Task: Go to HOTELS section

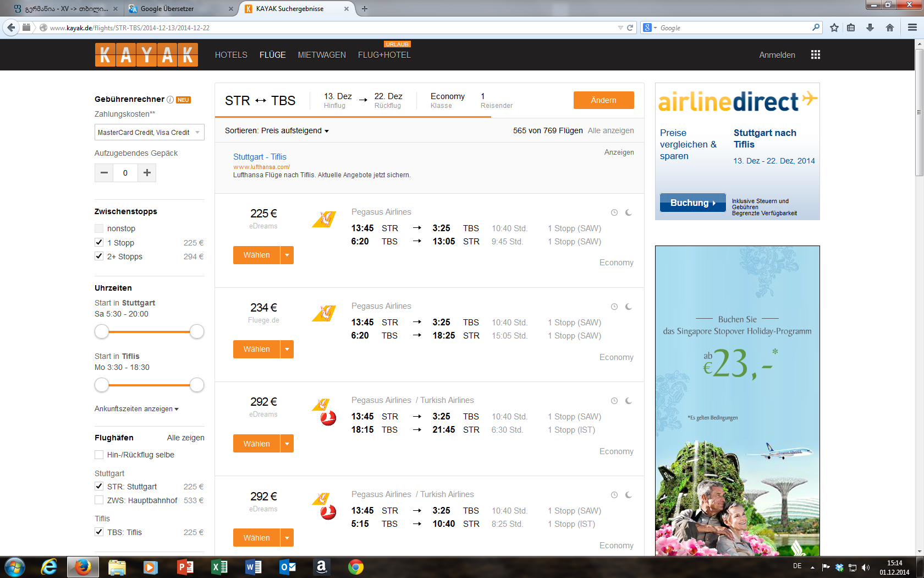Action: point(231,55)
